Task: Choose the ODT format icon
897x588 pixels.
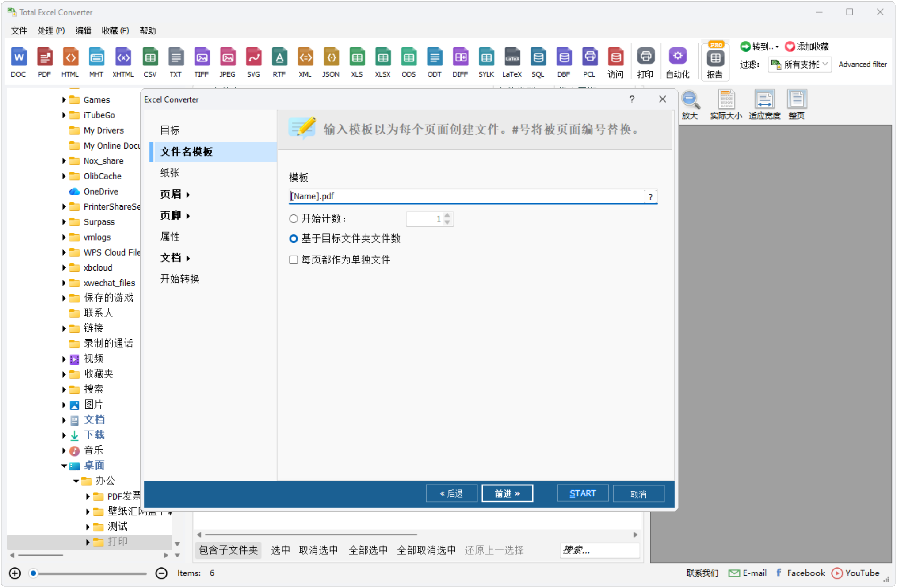Action: (x=434, y=62)
